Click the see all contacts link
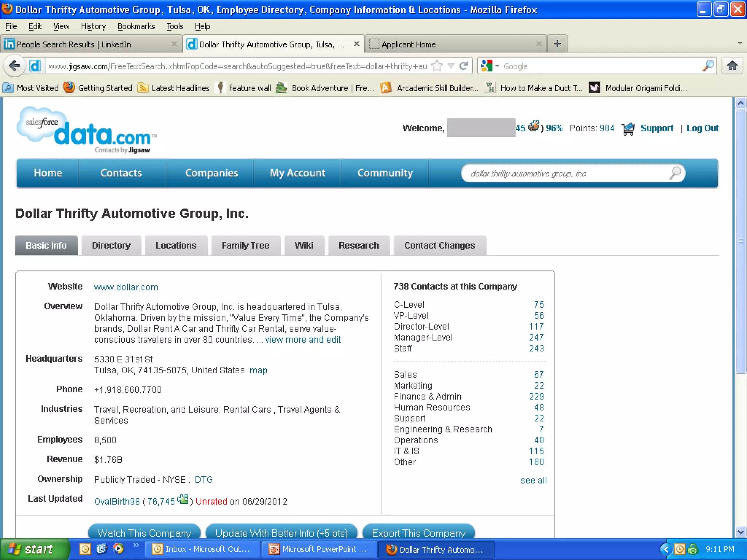This screenshot has height=560, width=747. click(533, 481)
